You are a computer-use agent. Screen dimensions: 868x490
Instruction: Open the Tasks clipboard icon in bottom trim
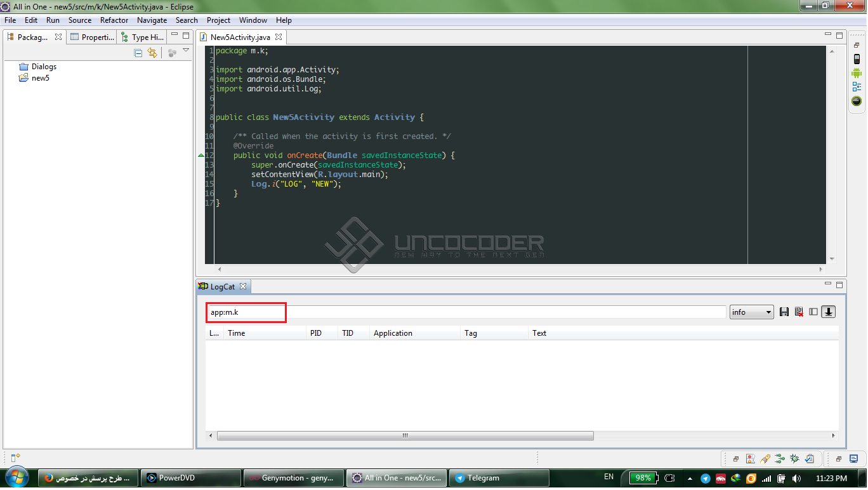pos(810,458)
